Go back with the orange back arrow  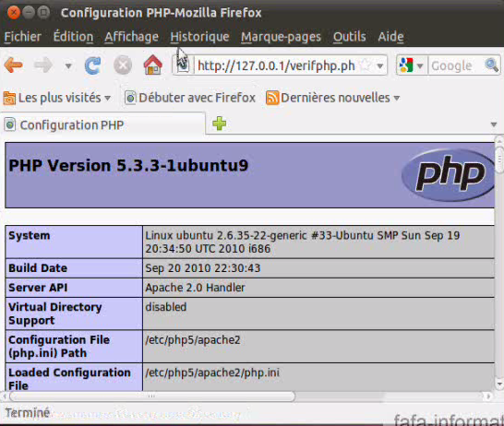click(13, 65)
